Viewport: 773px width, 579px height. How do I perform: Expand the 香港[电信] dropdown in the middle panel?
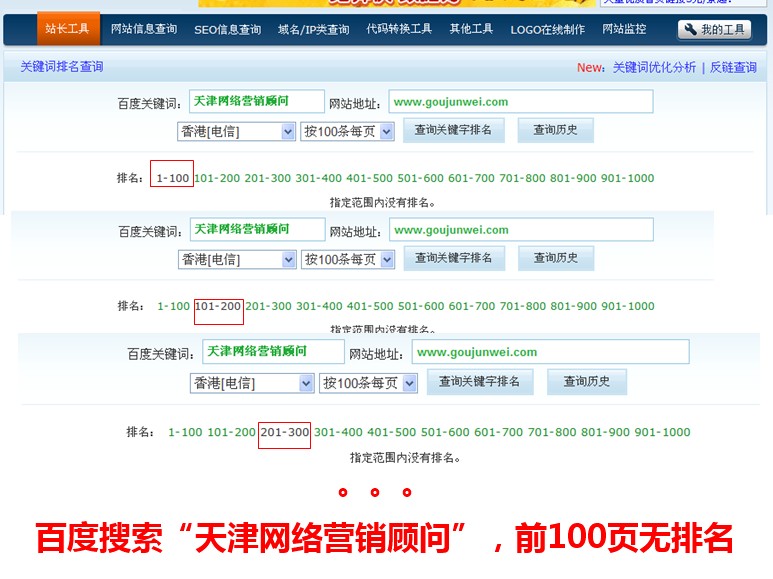tap(237, 259)
